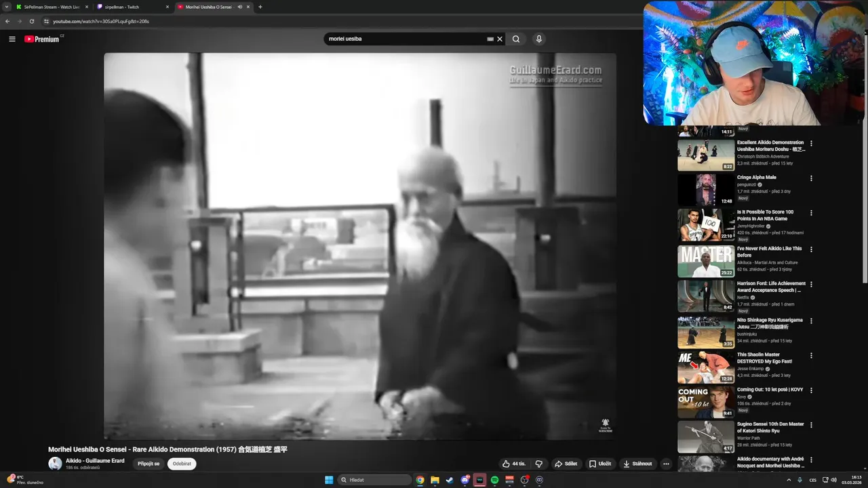Open options menu for Cringe Alpha Male
Screen dimensions: 868x488
point(811,178)
